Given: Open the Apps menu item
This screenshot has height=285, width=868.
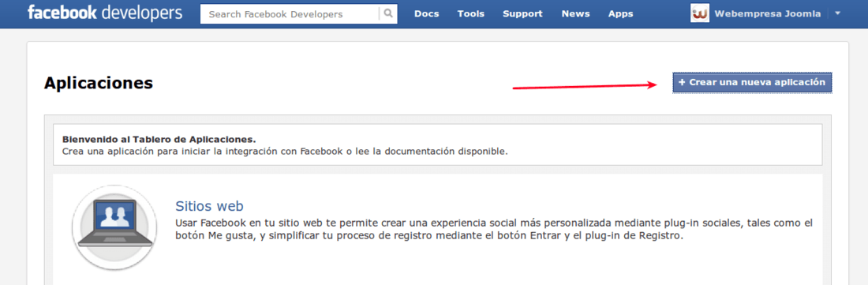Looking at the screenshot, I should pyautogui.click(x=620, y=14).
